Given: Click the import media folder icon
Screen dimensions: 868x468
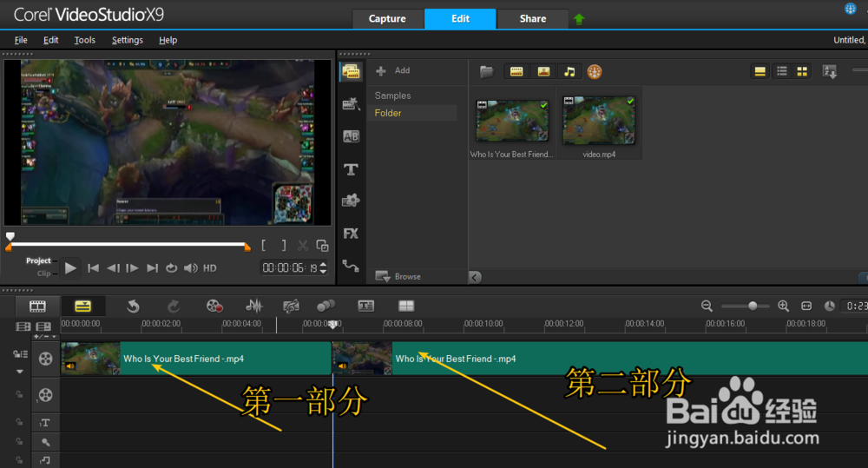Looking at the screenshot, I should (x=487, y=71).
